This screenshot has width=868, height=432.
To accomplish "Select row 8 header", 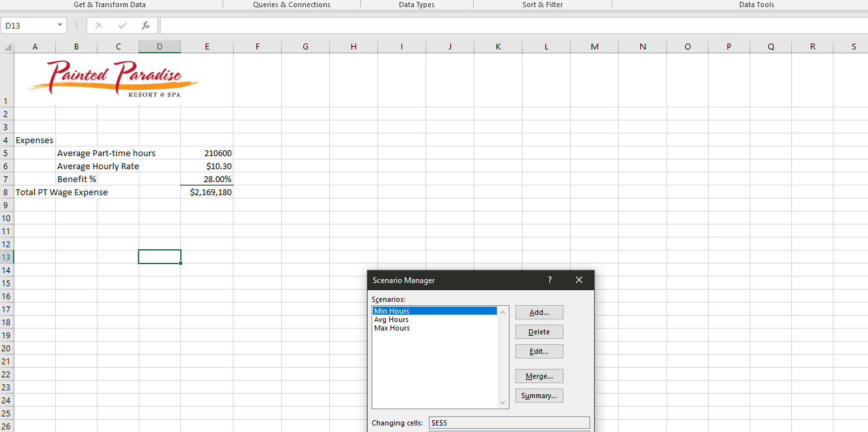I will 7,192.
